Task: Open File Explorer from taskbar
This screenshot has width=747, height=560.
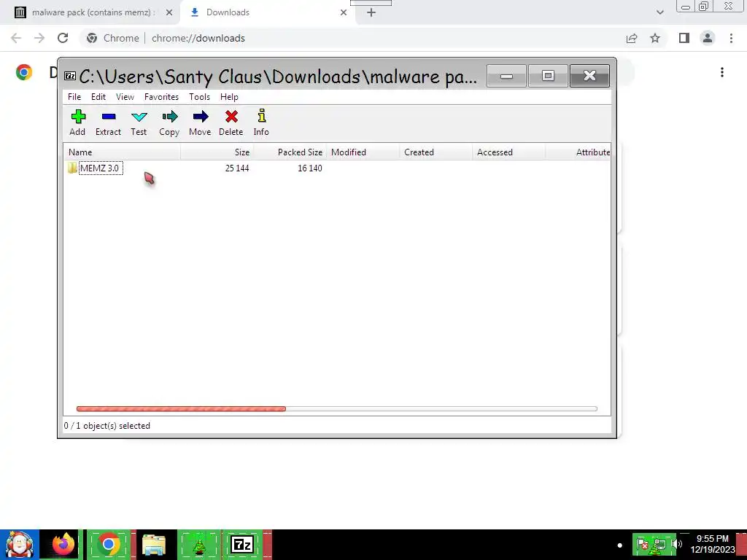Action: pyautogui.click(x=153, y=545)
